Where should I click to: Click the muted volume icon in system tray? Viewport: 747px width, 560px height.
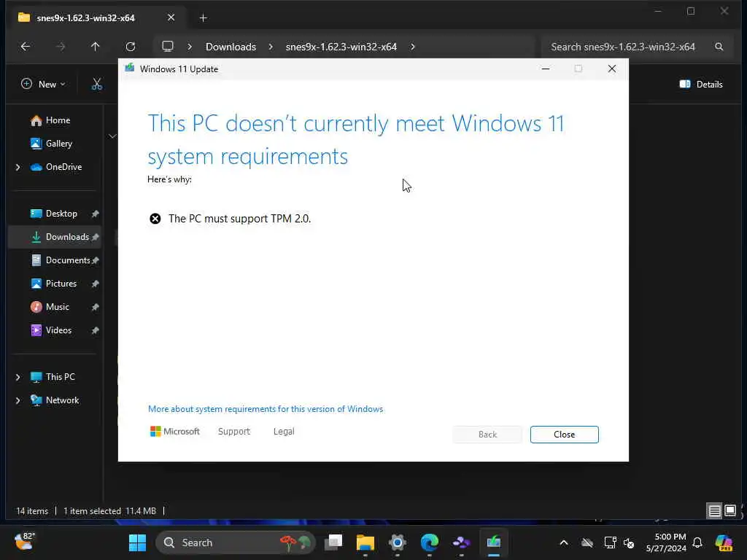tap(629, 542)
